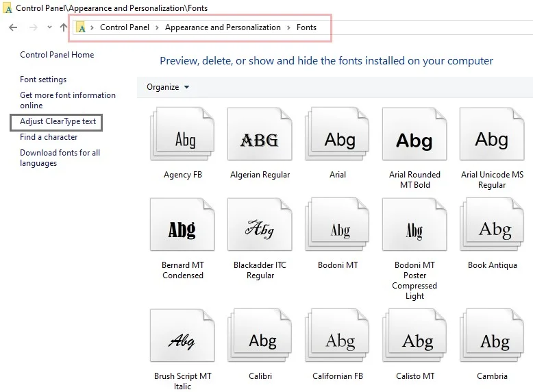
Task: Open Font settings link
Action: (43, 79)
